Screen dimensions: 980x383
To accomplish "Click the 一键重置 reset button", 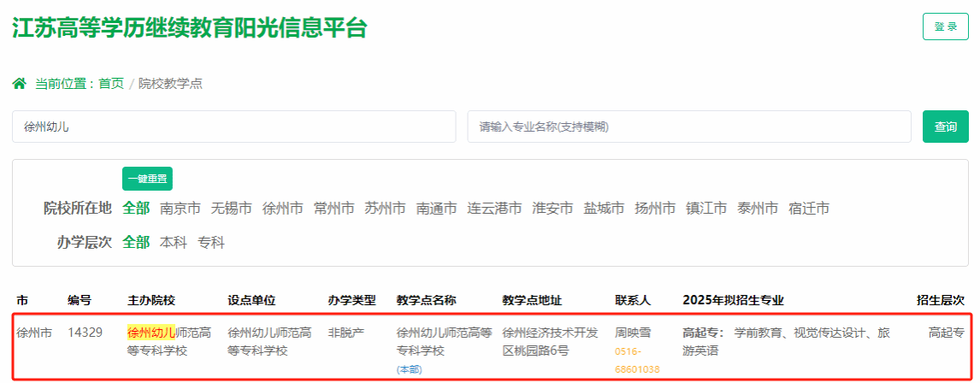I will pos(147,178).
